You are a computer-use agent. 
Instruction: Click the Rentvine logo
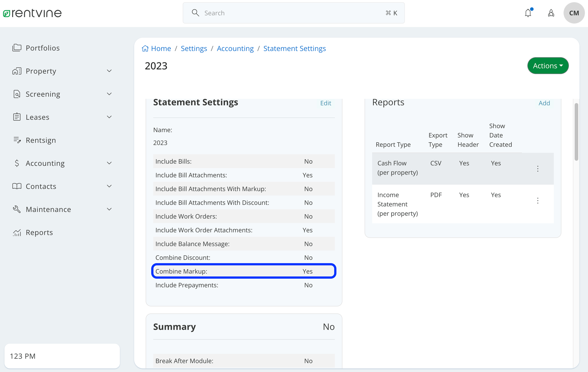coord(32,13)
